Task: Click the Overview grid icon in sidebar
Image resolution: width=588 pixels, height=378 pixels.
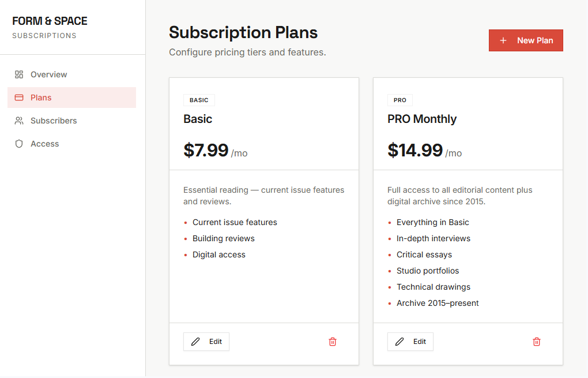Action: click(x=19, y=74)
